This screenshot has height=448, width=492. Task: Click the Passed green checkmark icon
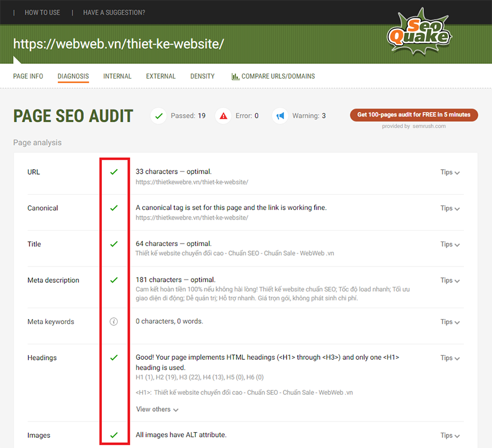pyautogui.click(x=158, y=115)
